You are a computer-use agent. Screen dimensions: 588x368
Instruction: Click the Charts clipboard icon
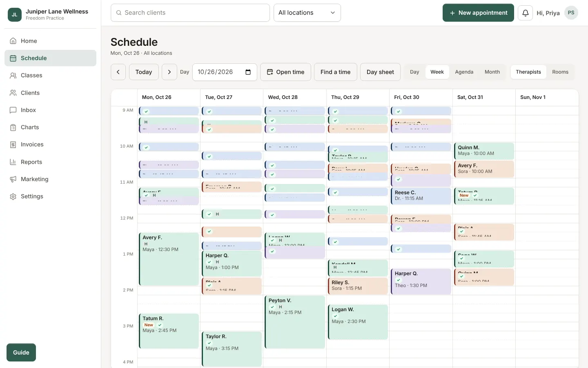coord(13,127)
